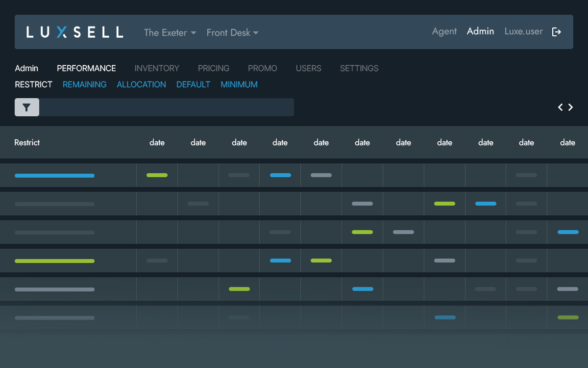Image resolution: width=588 pixels, height=368 pixels.
Task: Switch to the INVENTORY tab
Action: (x=157, y=68)
